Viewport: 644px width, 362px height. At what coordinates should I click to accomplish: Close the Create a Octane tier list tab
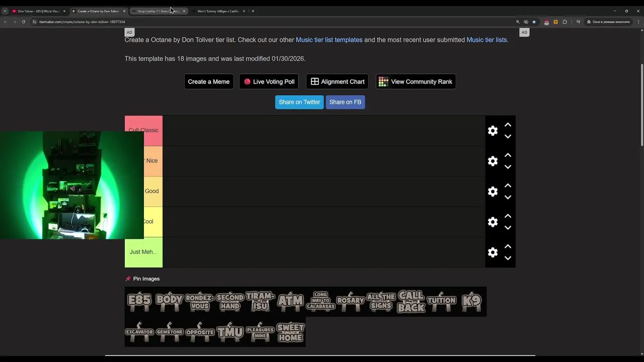pyautogui.click(x=124, y=11)
